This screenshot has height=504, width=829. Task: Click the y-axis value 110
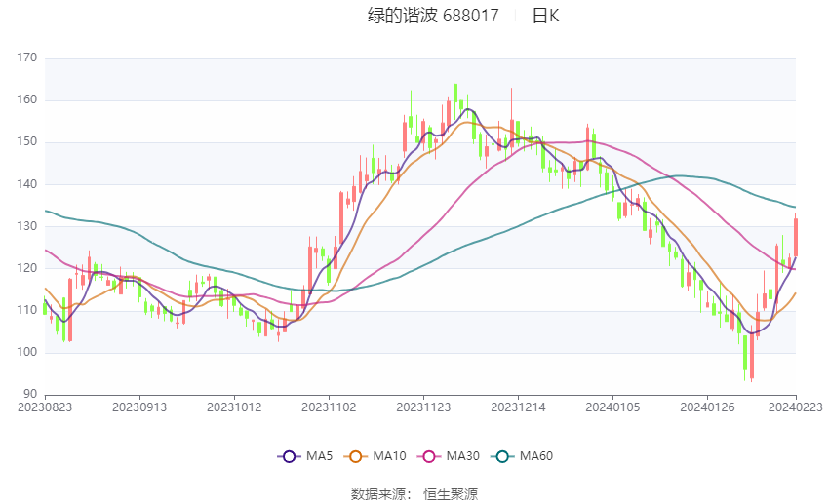pyautogui.click(x=27, y=310)
